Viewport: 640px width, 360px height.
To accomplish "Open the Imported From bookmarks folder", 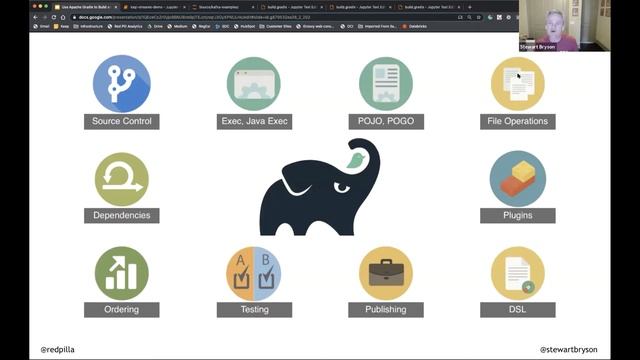I will (377, 26).
